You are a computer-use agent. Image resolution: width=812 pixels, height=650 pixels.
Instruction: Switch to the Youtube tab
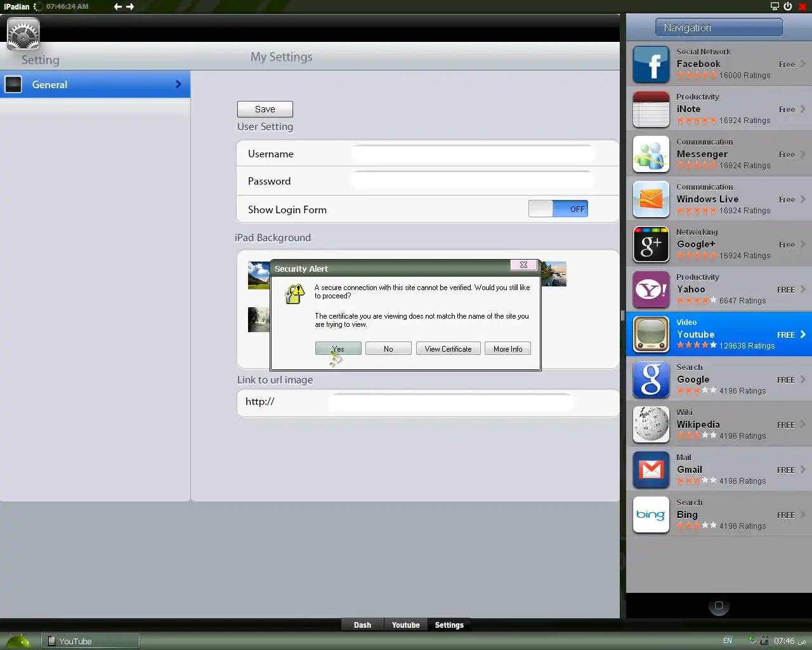pos(406,625)
